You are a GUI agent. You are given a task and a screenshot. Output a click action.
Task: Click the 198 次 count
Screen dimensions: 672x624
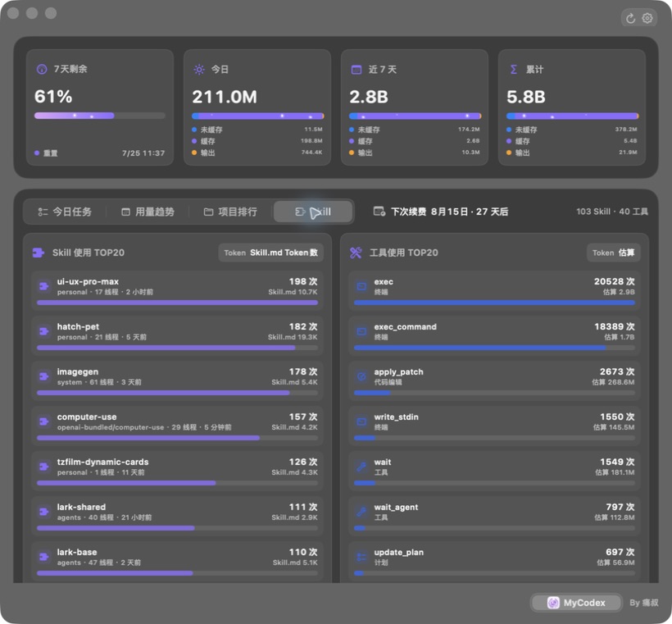pyautogui.click(x=303, y=281)
